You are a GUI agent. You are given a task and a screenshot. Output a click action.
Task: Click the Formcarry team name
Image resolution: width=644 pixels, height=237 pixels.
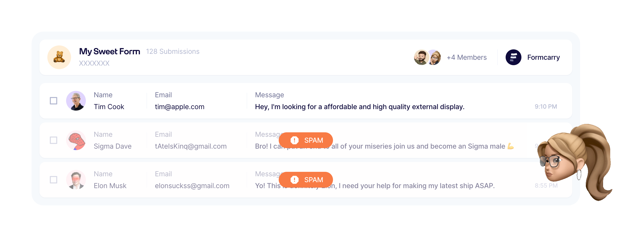coord(543,57)
